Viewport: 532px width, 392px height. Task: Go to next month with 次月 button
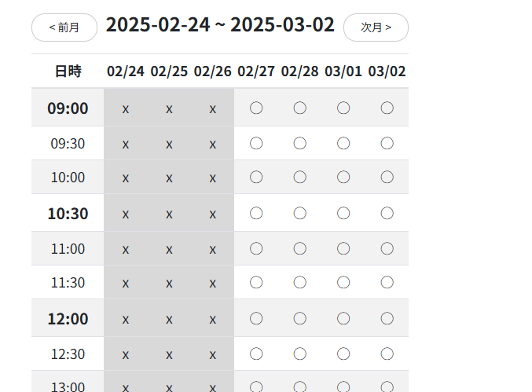(376, 27)
